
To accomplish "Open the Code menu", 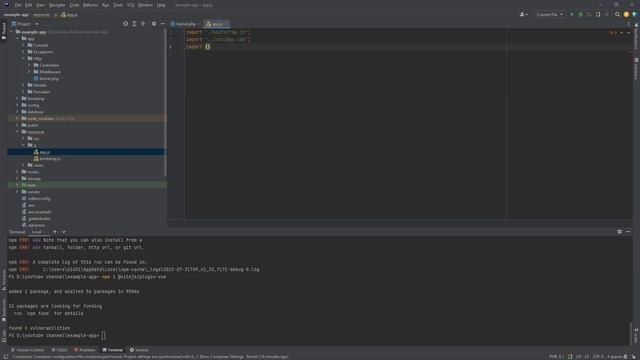I will pyautogui.click(x=74, y=5).
